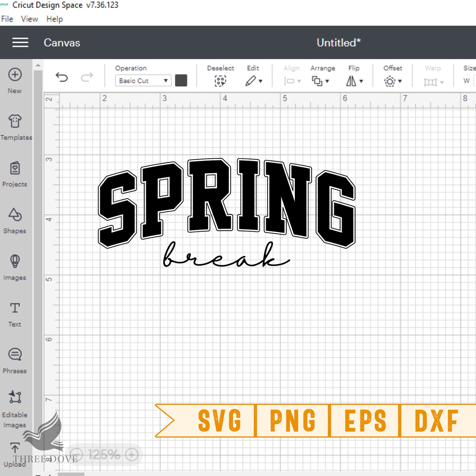Expand the Warp dropdown arrow
Image resolution: width=476 pixels, height=476 pixels.
coord(442,82)
